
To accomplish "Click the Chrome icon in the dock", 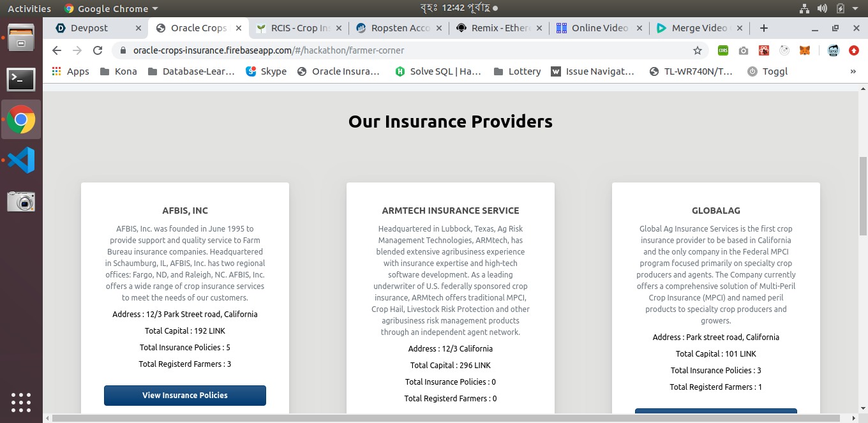I will click(x=21, y=119).
